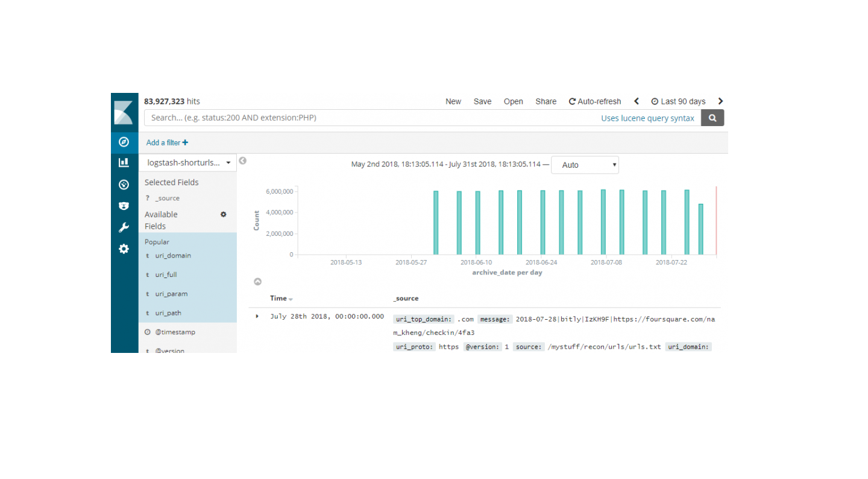Click Share in the top menu
The height and width of the screenshot is (479, 868).
click(546, 101)
